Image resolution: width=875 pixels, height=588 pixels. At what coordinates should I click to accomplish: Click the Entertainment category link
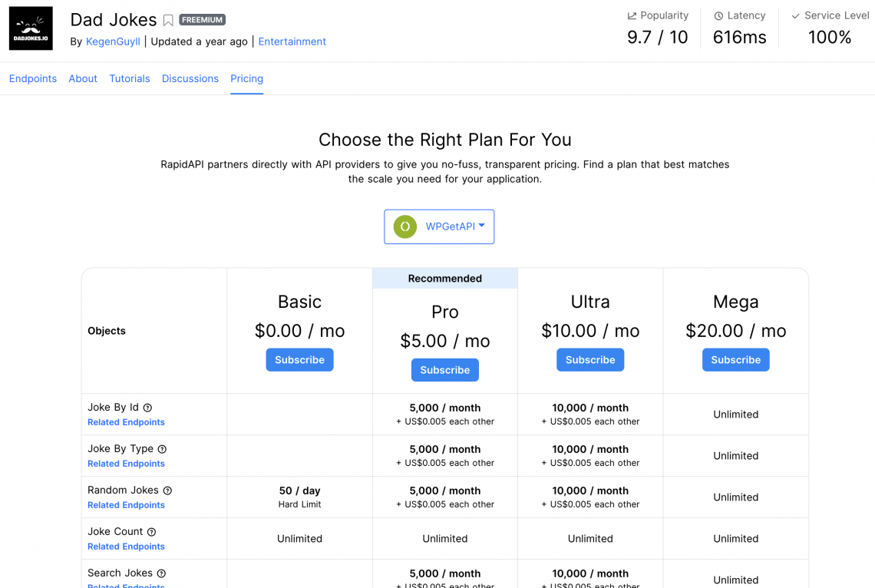point(292,41)
